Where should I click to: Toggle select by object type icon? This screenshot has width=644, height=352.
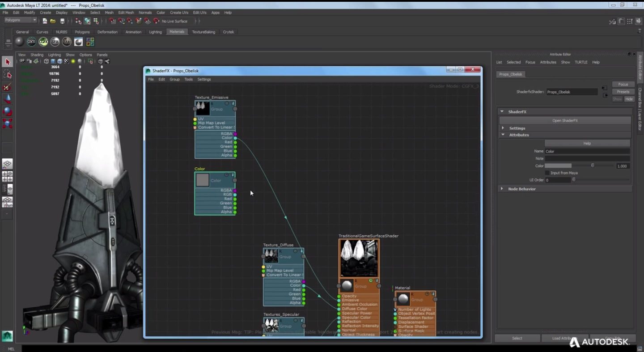87,21
